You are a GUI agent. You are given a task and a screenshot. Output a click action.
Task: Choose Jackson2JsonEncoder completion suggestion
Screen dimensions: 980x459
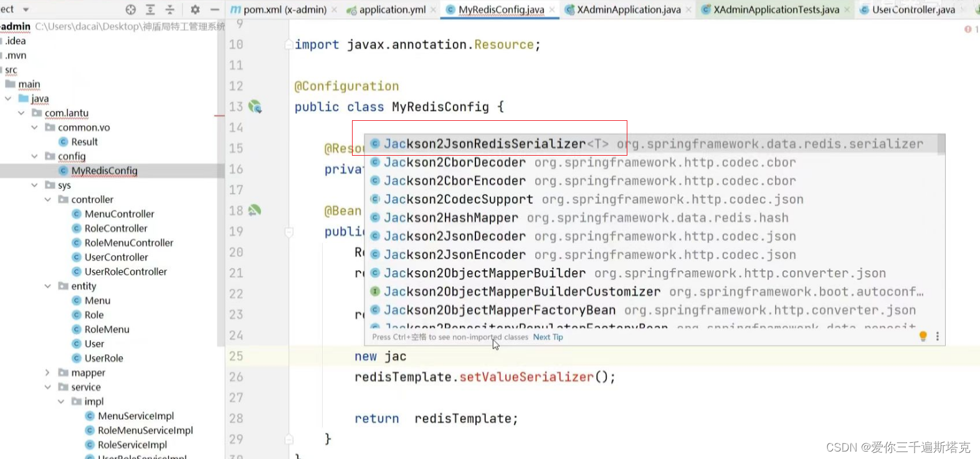pos(651,255)
